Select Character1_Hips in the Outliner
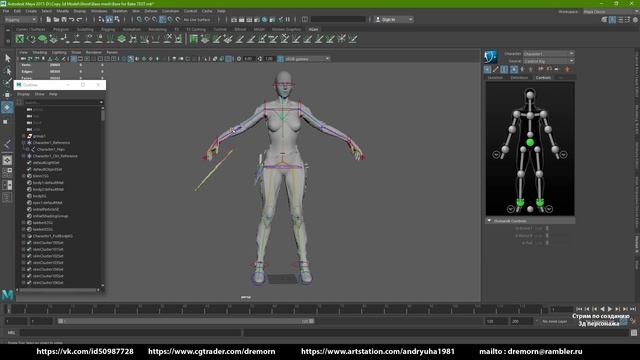 pyautogui.click(x=51, y=149)
